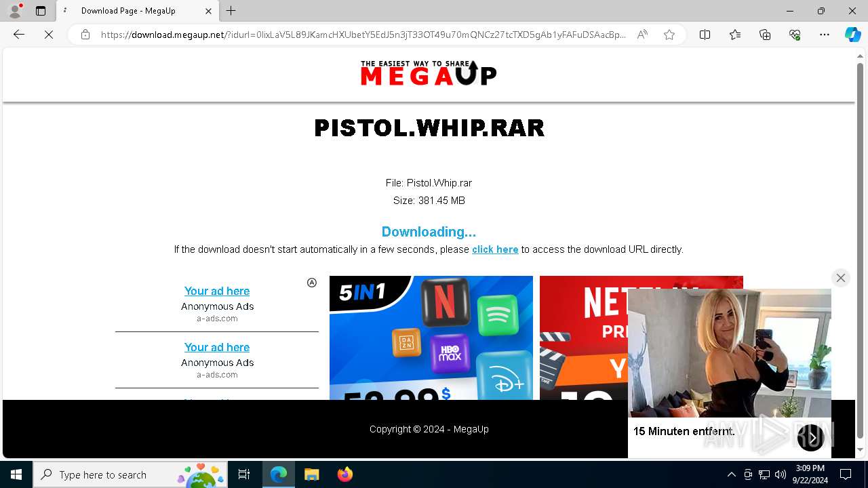Open split screen icon
Viewport: 868px width, 488px height.
click(705, 35)
